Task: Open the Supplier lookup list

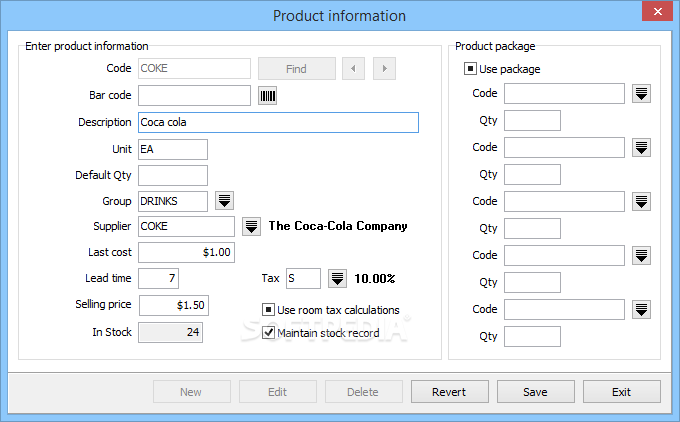Action: click(x=251, y=226)
